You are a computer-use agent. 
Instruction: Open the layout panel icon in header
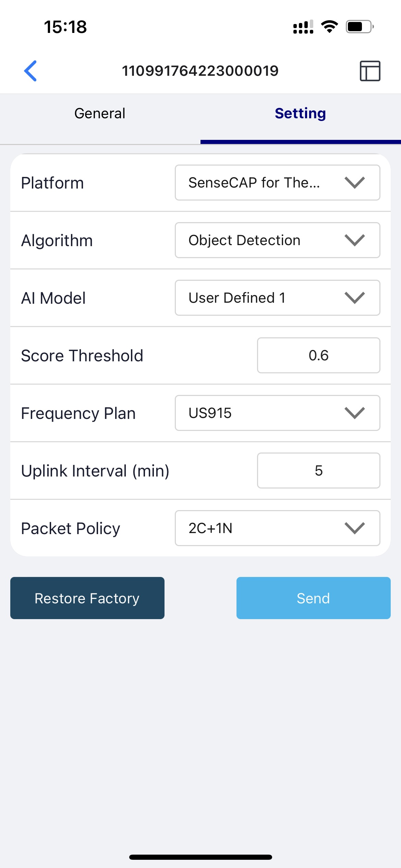point(370,71)
